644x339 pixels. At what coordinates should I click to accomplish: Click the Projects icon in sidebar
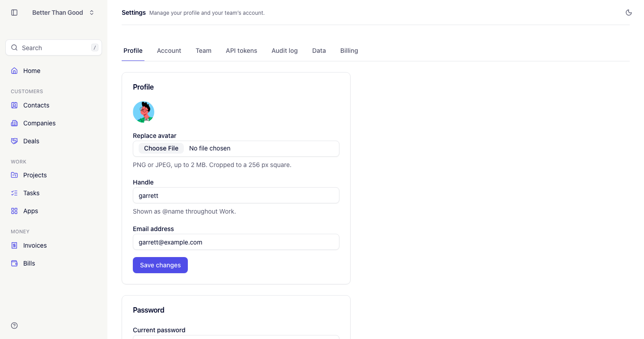point(14,175)
